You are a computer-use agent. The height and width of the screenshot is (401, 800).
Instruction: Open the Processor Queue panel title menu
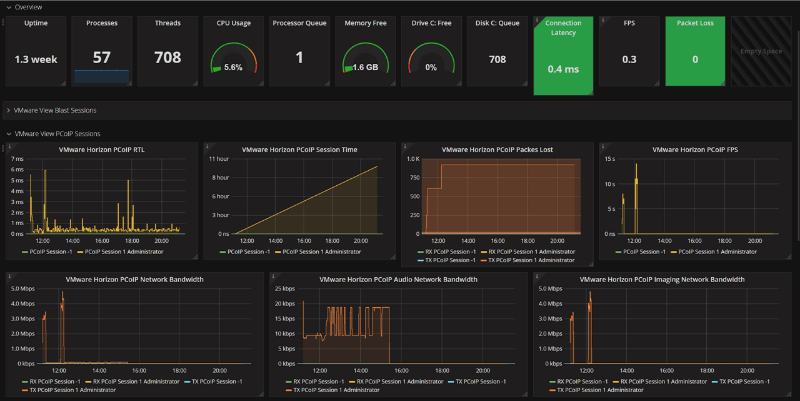tap(299, 23)
